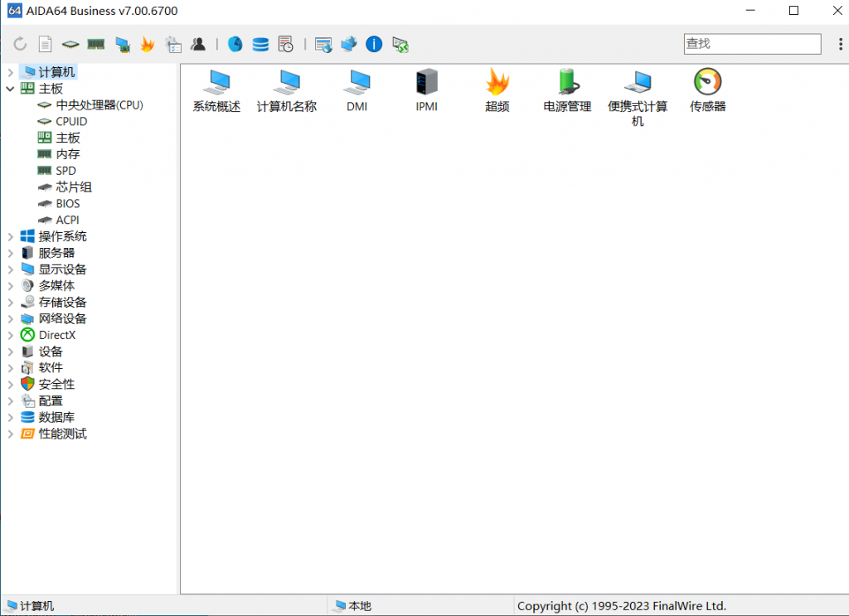849x616 pixels.
Task: Select 中央处理器(CPU) in the tree
Action: point(99,105)
